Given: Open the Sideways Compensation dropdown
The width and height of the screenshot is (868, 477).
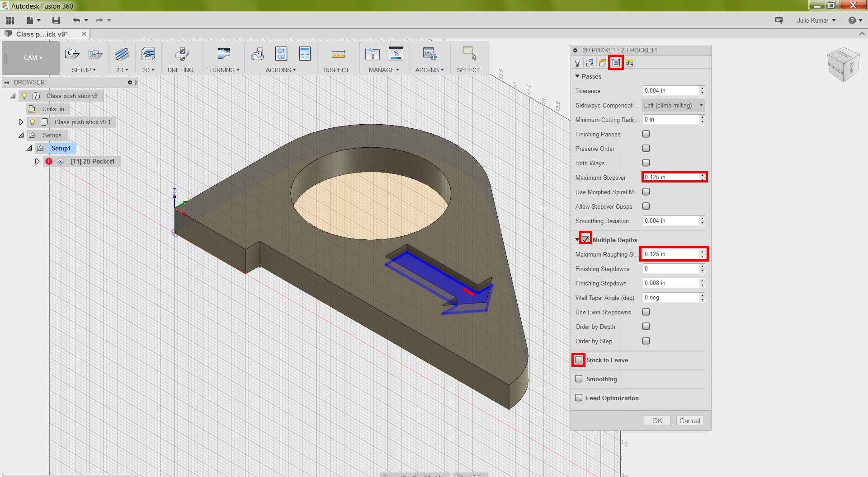Looking at the screenshot, I should pos(673,105).
